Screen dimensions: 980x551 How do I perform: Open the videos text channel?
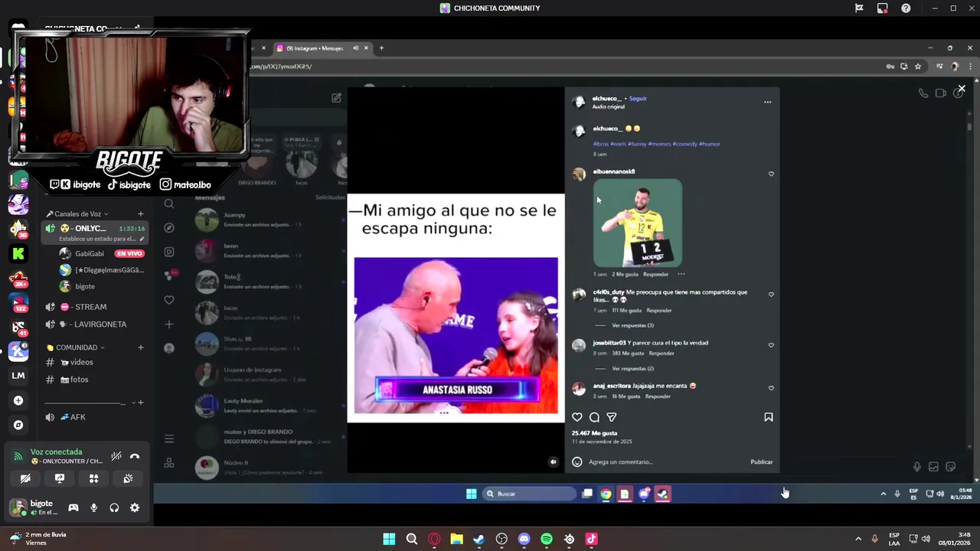[x=93, y=362]
